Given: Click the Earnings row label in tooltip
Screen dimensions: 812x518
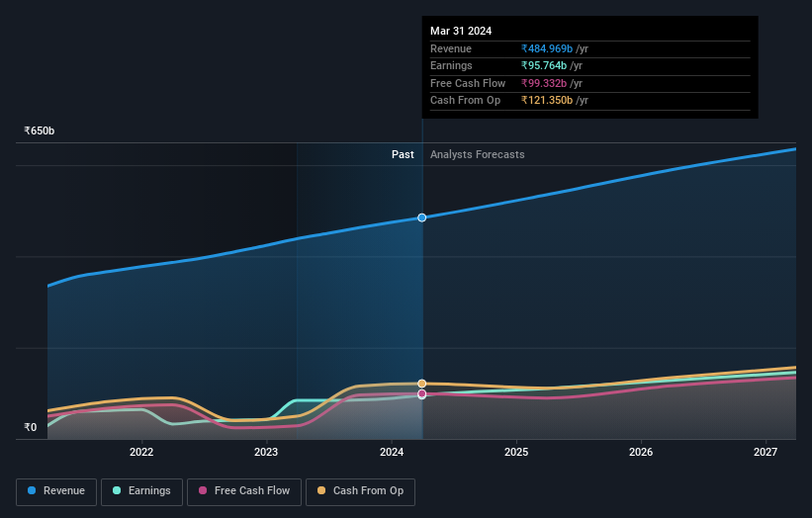Looking at the screenshot, I should click(x=452, y=65).
